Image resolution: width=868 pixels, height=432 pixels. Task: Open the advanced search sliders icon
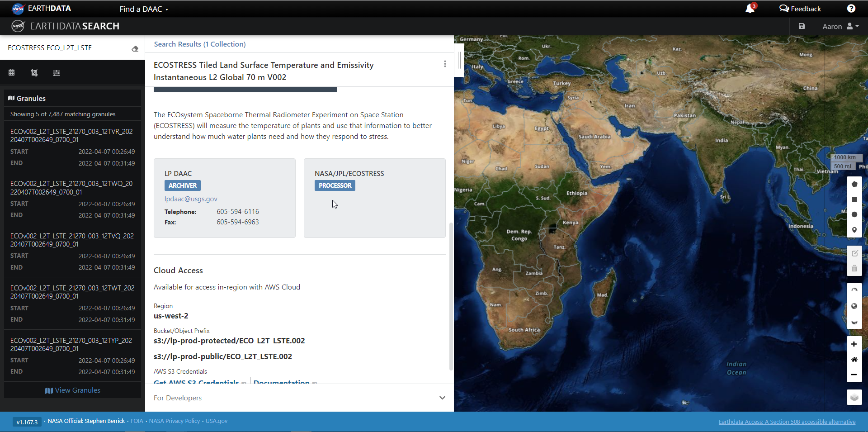(57, 73)
